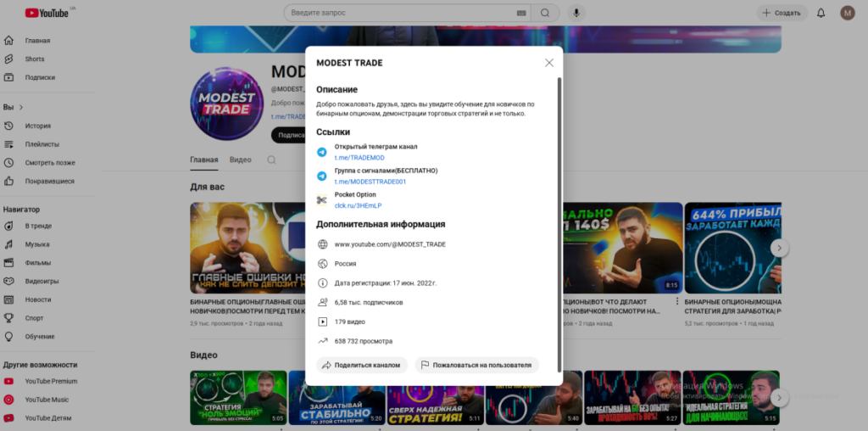Open the t.me/TRADEMOD link
Viewport: 868px width, 431px height.
[359, 158]
